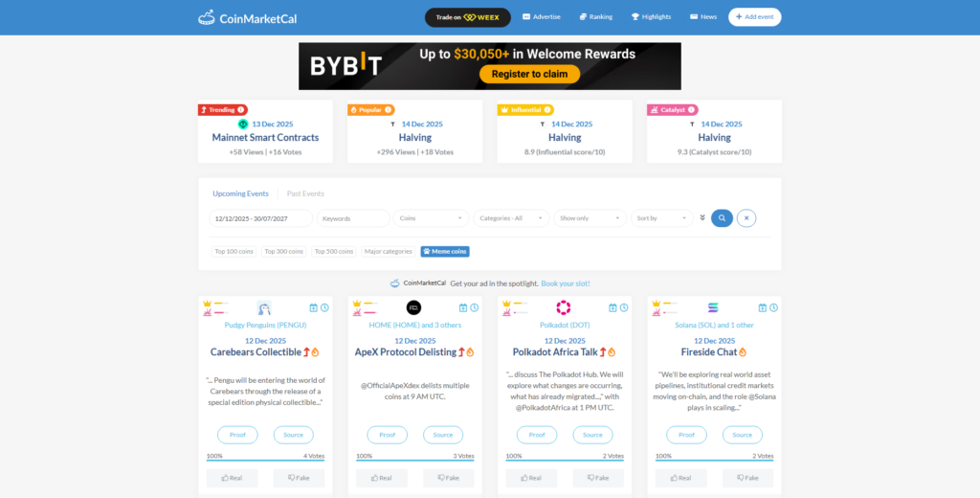Open the Ranking menu item
Image resolution: width=980 pixels, height=498 pixels.
(x=595, y=17)
